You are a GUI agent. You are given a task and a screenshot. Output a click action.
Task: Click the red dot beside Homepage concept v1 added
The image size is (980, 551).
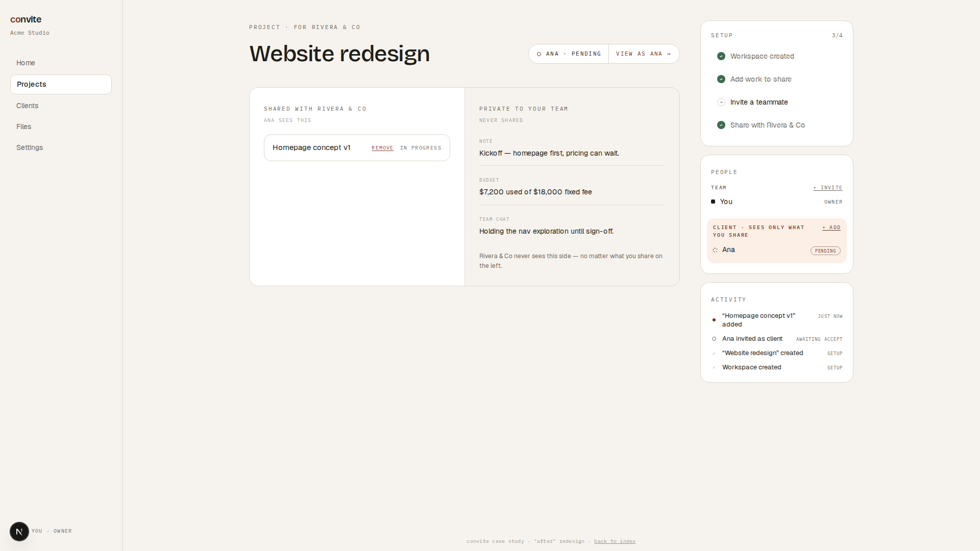(714, 320)
